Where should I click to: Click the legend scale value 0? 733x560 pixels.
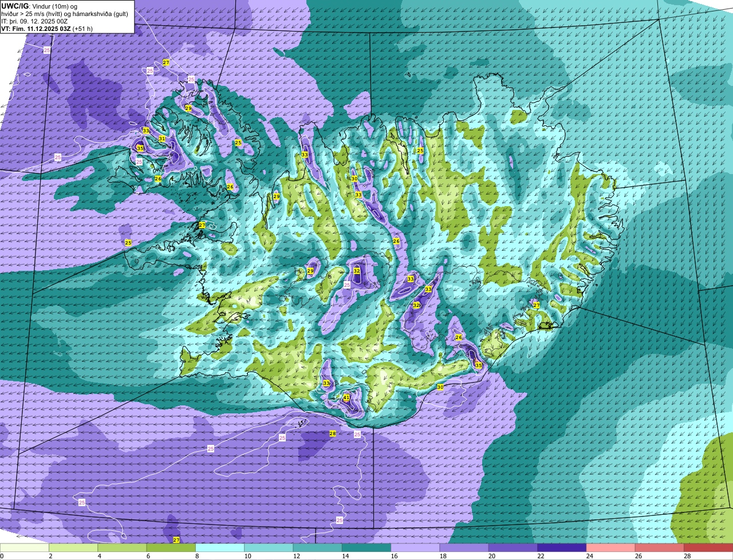click(2, 555)
